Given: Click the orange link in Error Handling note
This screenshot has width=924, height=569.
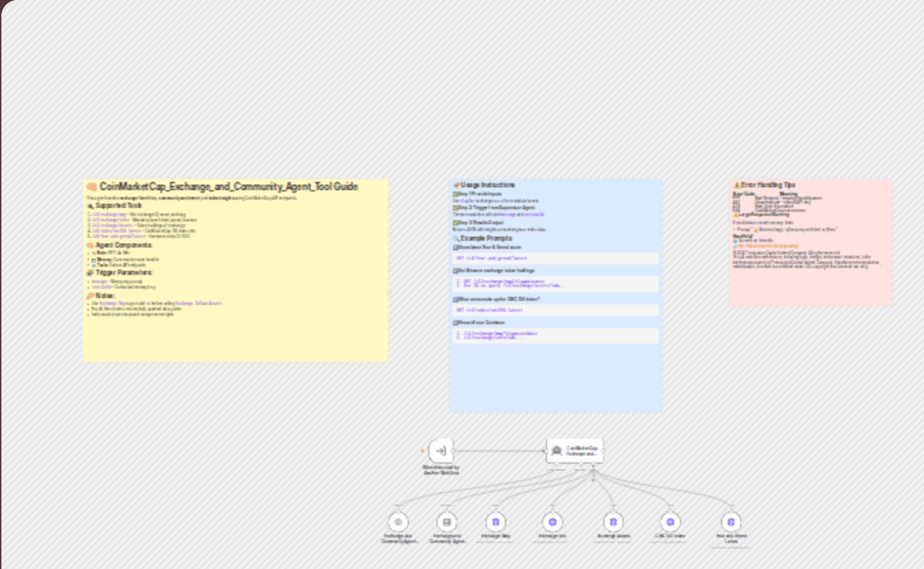Looking at the screenshot, I should click(x=768, y=245).
